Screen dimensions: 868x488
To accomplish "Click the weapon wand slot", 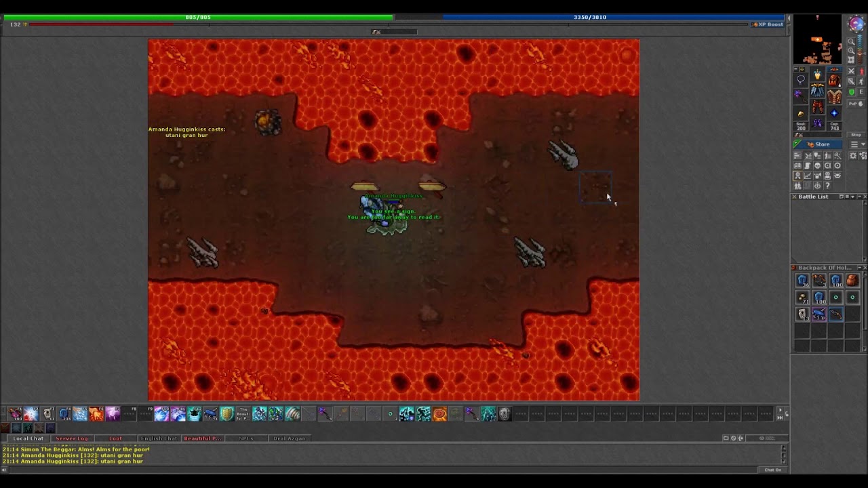I will coord(801,96).
